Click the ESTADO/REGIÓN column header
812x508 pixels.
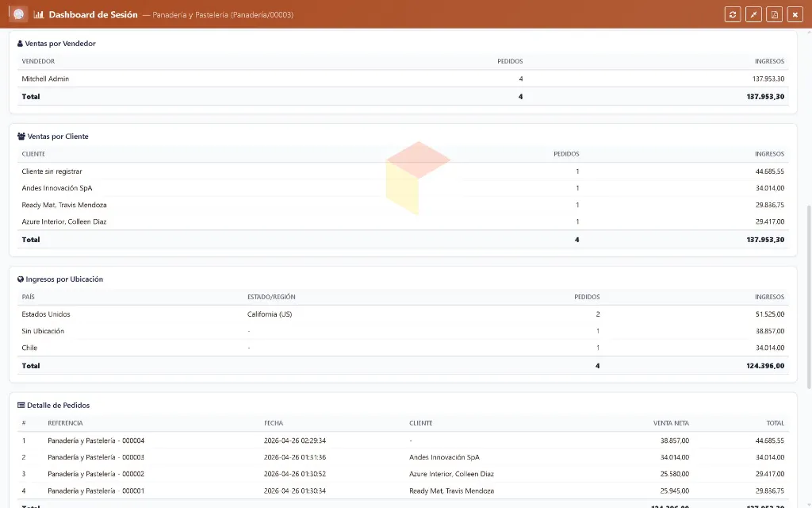pyautogui.click(x=271, y=297)
